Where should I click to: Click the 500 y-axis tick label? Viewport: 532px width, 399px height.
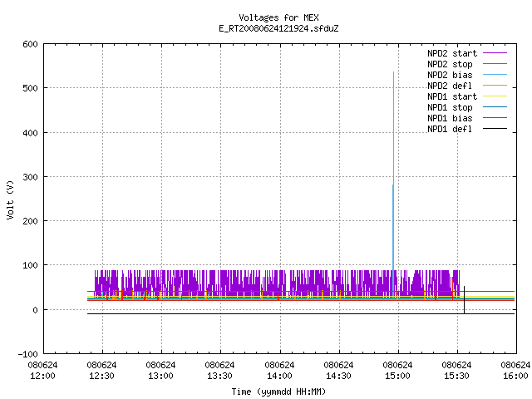point(31,89)
